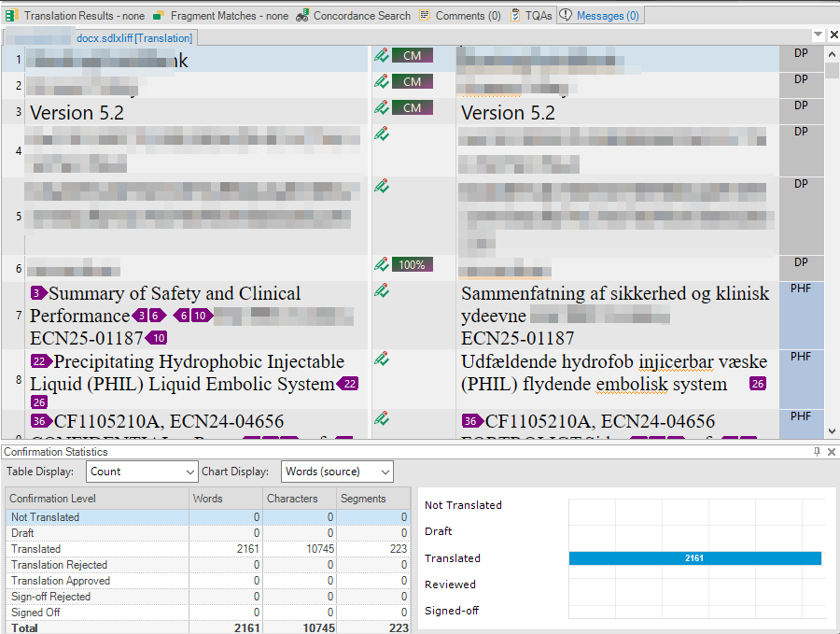Click translated status icon of segment 1
The width and height of the screenshot is (840, 634).
[x=382, y=55]
